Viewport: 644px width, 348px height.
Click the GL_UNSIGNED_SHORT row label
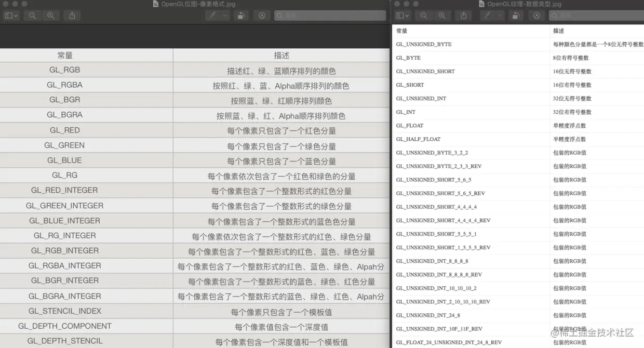click(x=425, y=72)
